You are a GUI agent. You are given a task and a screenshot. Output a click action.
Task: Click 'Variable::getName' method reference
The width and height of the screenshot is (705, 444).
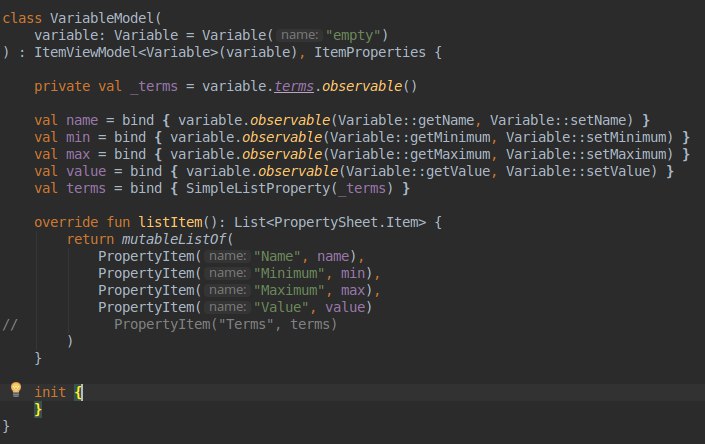(x=406, y=120)
